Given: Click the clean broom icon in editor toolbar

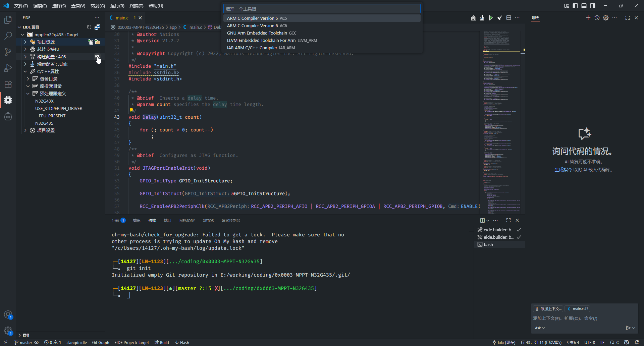Looking at the screenshot, I should pos(500,18).
